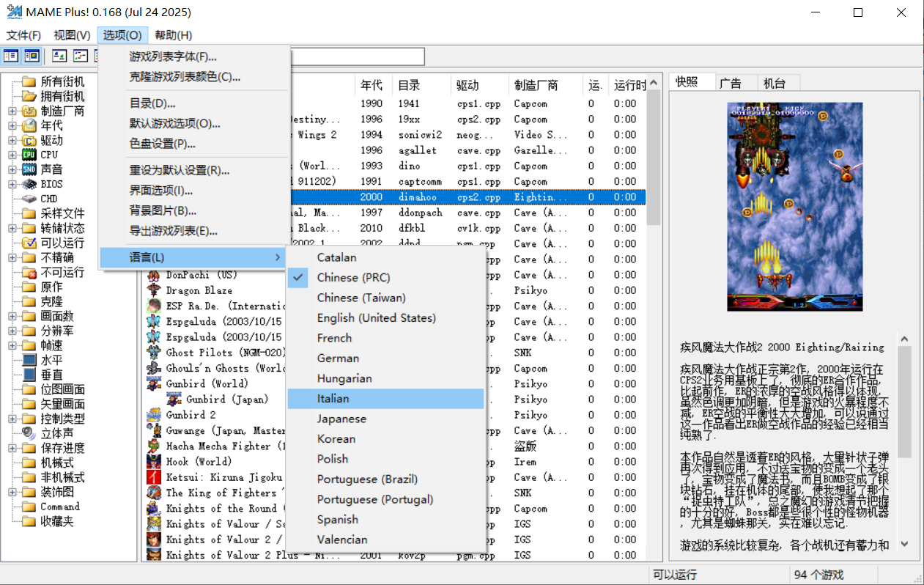Viewport: 924px width, 585px height.
Task: Sort by the 年代 column header
Action: point(373,85)
